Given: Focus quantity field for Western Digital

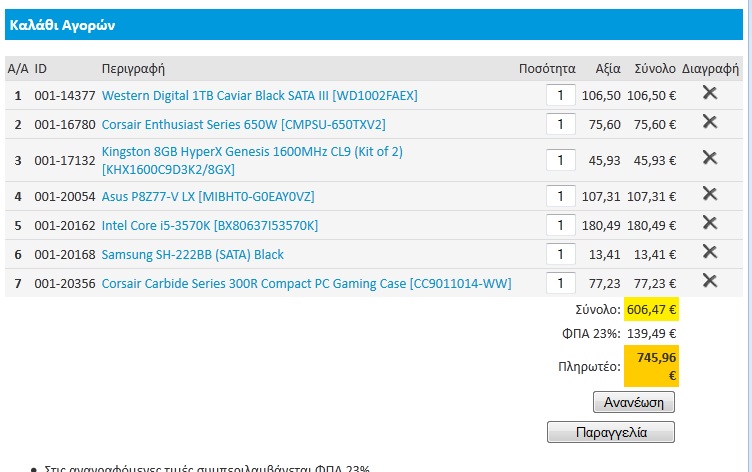Looking at the screenshot, I should [561, 95].
